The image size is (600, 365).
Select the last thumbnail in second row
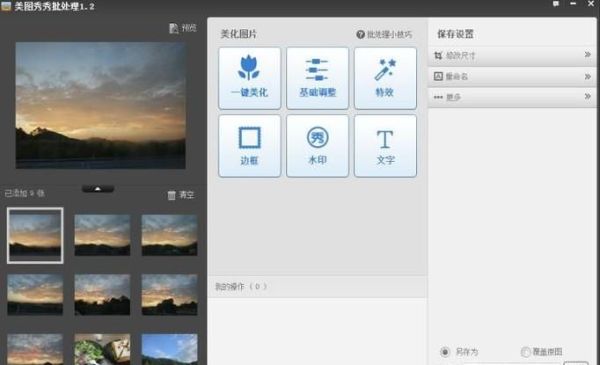[170, 295]
